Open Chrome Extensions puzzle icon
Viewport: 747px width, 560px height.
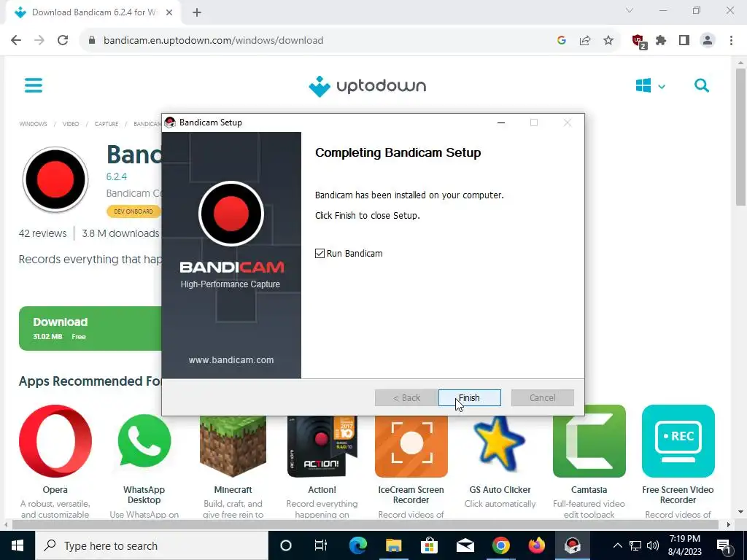661,41
